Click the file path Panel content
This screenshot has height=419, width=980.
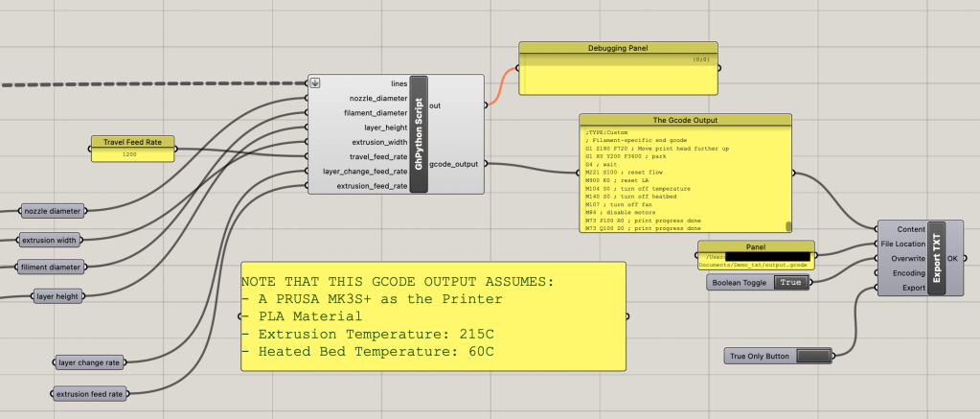click(756, 257)
